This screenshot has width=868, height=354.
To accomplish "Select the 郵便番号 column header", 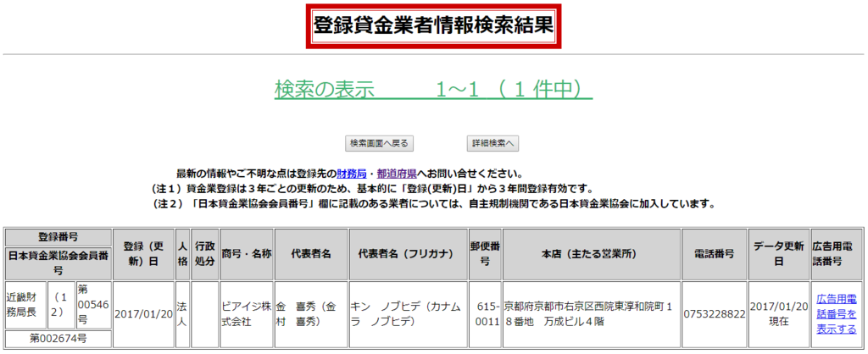I will click(486, 254).
